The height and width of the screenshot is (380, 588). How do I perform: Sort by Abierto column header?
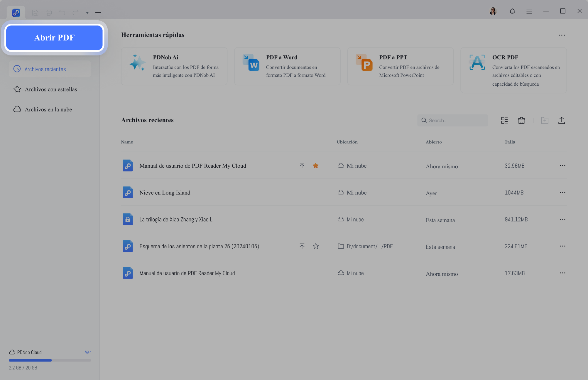coord(434,142)
